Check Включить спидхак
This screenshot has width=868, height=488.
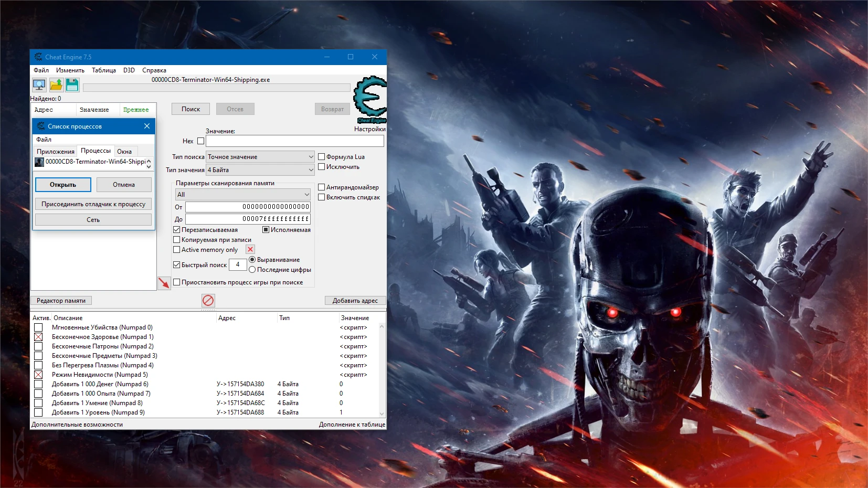click(x=321, y=197)
